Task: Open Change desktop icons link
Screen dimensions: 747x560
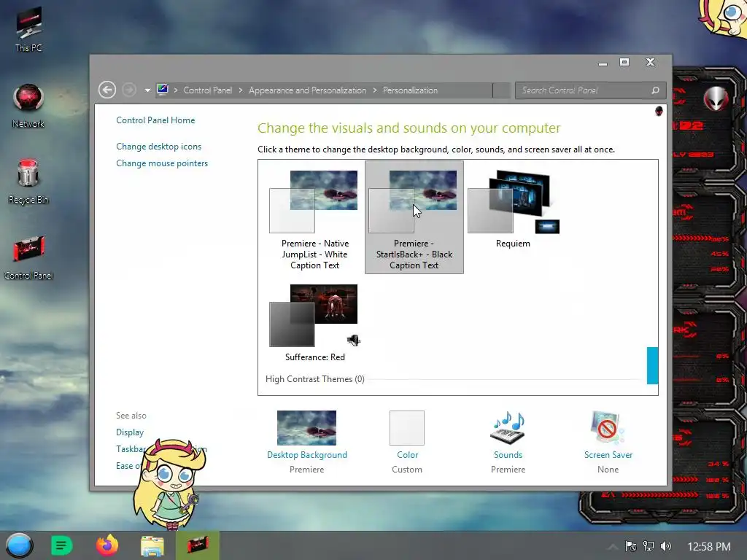Action: 158,146
